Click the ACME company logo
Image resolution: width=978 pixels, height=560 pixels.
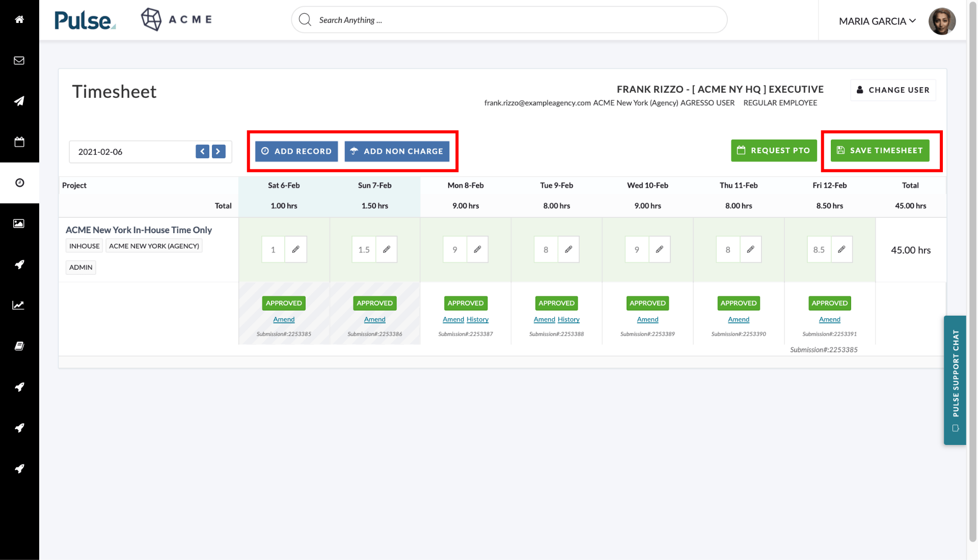point(176,19)
